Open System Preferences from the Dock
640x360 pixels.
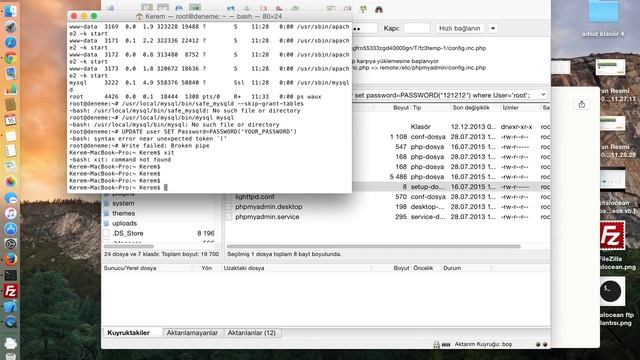point(10,244)
